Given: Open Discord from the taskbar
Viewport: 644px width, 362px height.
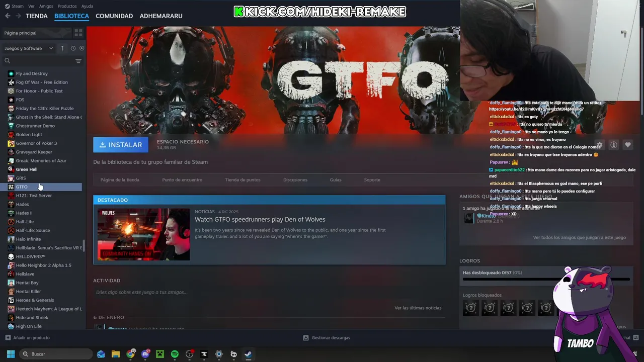Looking at the screenshot, I should click(x=145, y=354).
